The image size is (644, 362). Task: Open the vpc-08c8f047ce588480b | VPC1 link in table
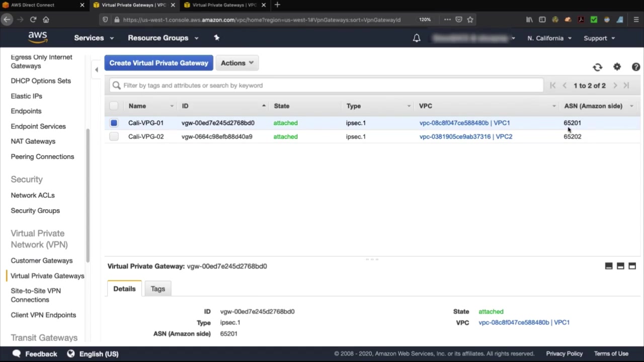(x=464, y=123)
